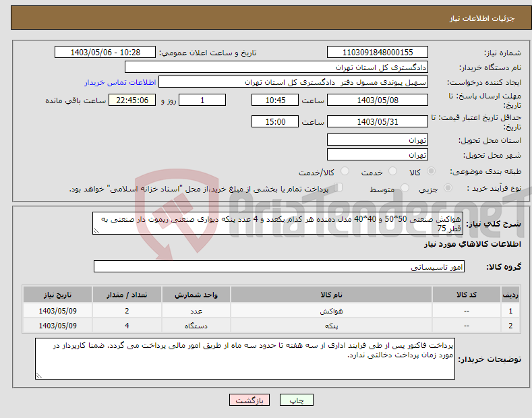Image resolution: width=532 pixels, height=418 pixels.
Task: Click the تاریخ نیاز column header
Action: (58, 295)
